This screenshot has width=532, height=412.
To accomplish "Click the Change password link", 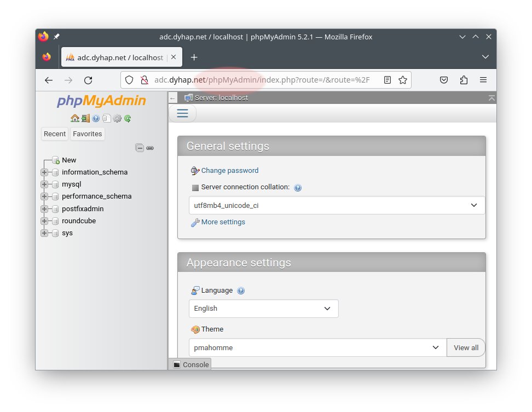I will [229, 171].
